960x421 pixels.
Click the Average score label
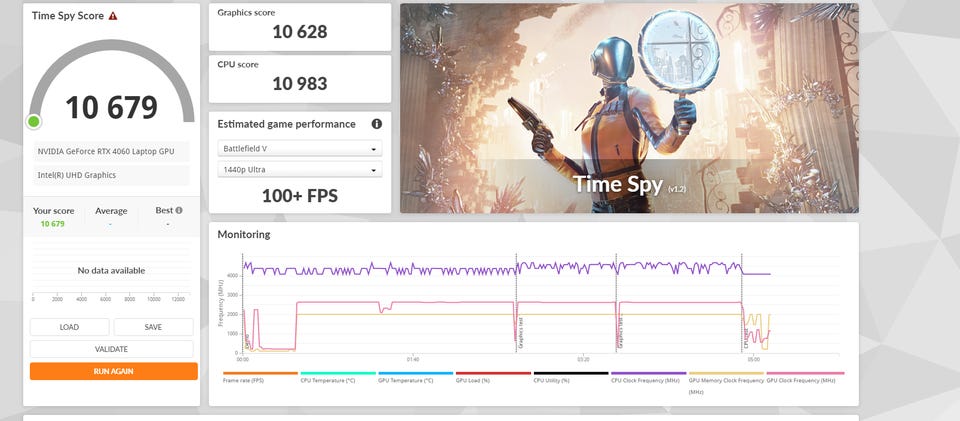[x=111, y=211]
